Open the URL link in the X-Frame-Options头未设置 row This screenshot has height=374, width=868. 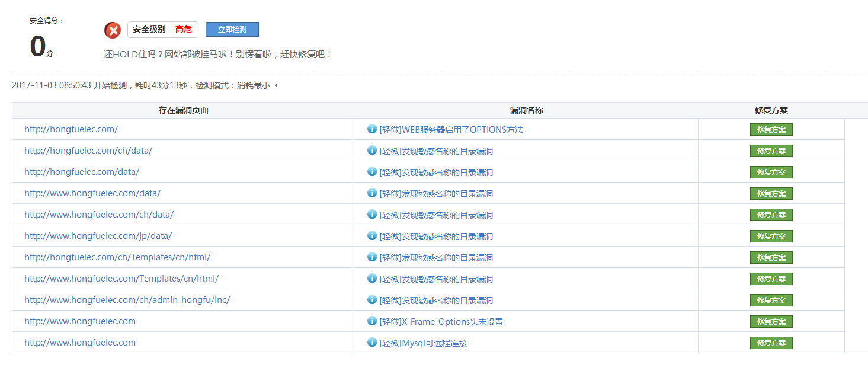click(x=80, y=321)
